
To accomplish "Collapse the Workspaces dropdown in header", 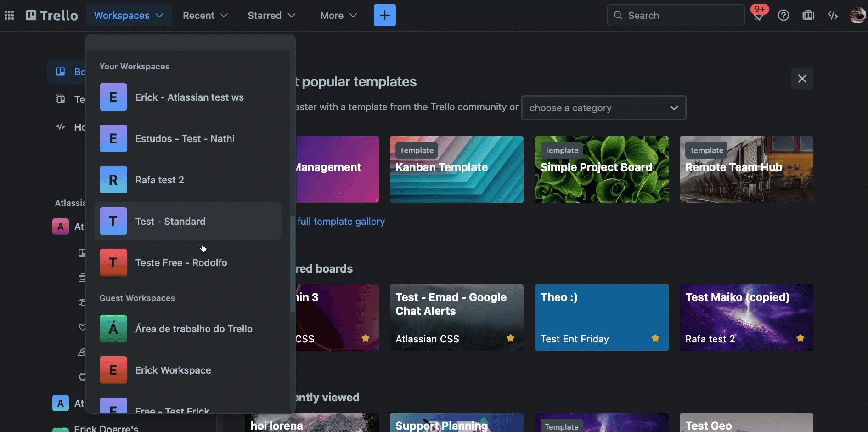I will (129, 15).
